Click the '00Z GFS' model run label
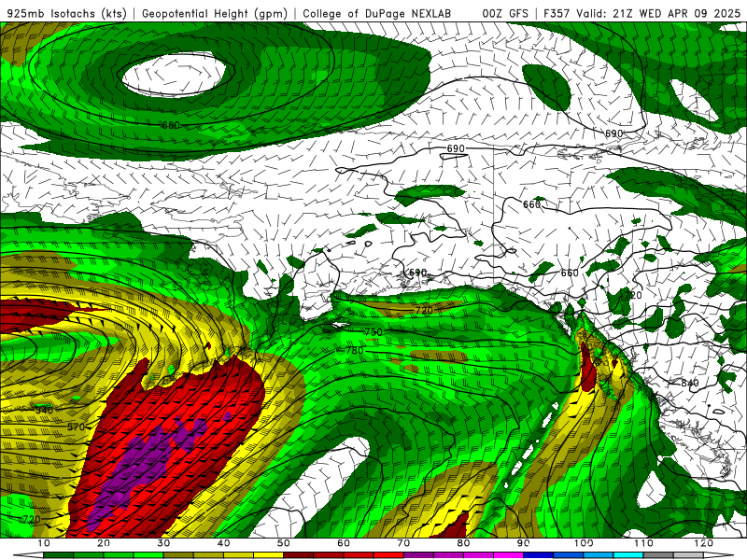The width and height of the screenshot is (747, 560). 505,14
